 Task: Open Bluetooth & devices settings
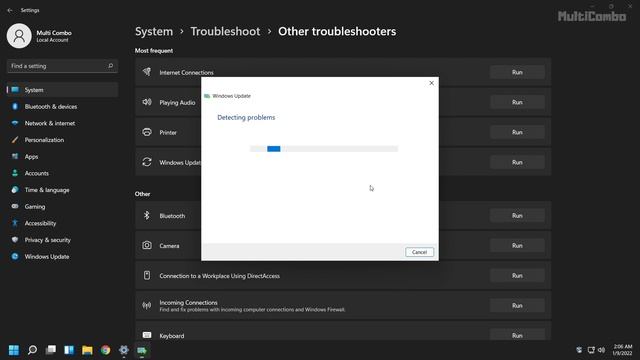pos(62,107)
